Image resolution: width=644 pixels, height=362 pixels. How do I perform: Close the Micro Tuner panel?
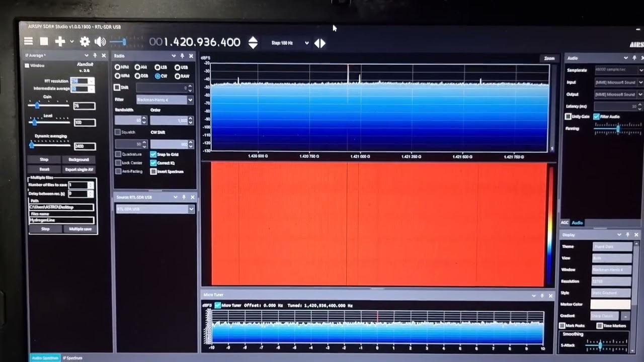pyautogui.click(x=550, y=296)
